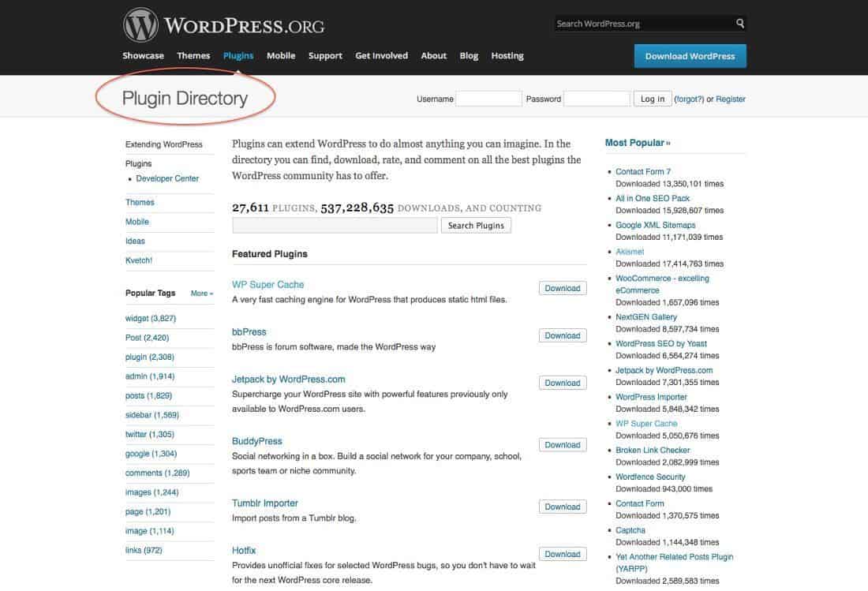Download the Tumblr Importer plugin
This screenshot has width=868, height=591.
pyautogui.click(x=563, y=507)
